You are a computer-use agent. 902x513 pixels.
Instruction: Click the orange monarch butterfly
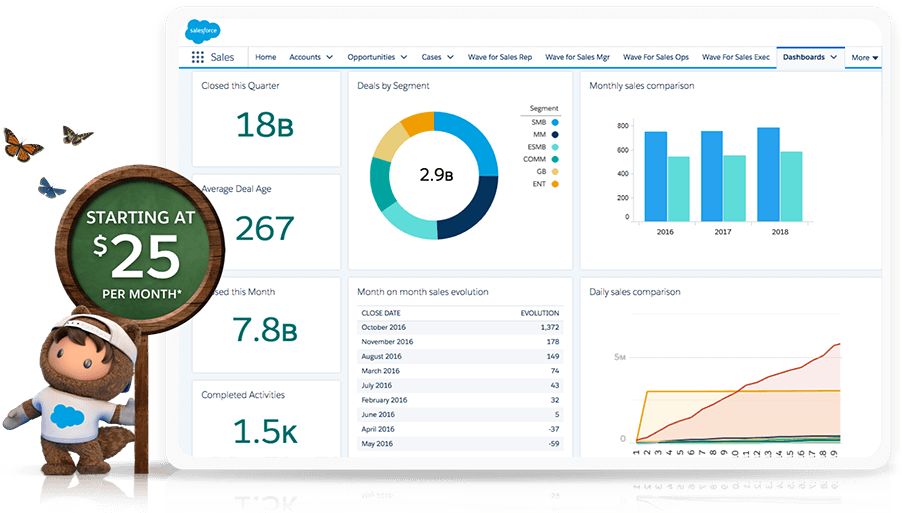click(x=22, y=145)
